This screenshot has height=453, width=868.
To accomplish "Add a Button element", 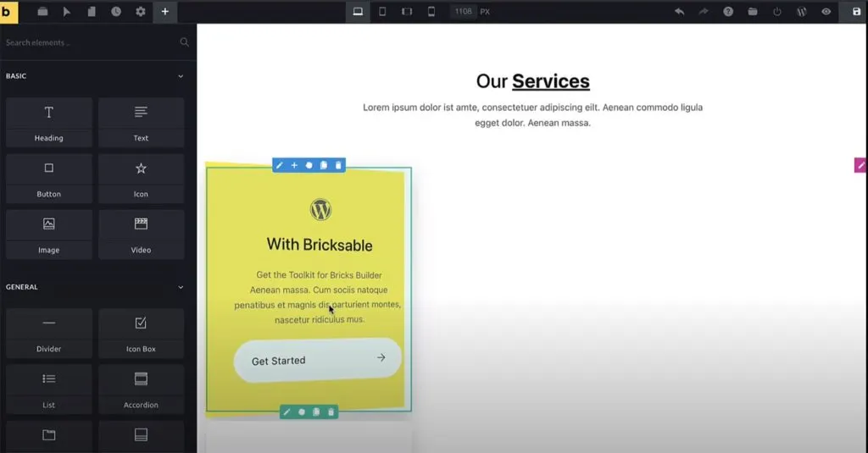I will click(48, 179).
